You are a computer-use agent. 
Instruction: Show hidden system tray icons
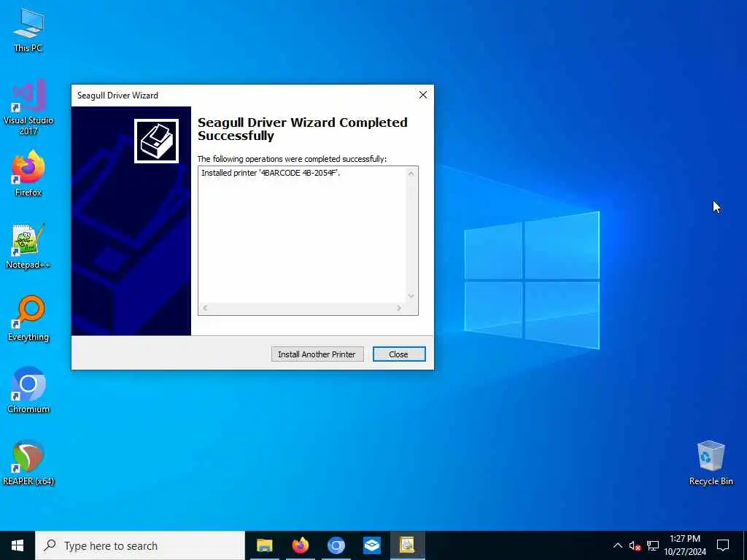coord(617,545)
